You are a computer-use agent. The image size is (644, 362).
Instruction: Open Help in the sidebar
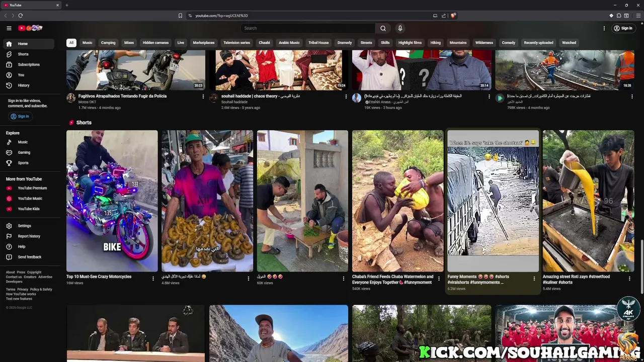tap(28, 247)
